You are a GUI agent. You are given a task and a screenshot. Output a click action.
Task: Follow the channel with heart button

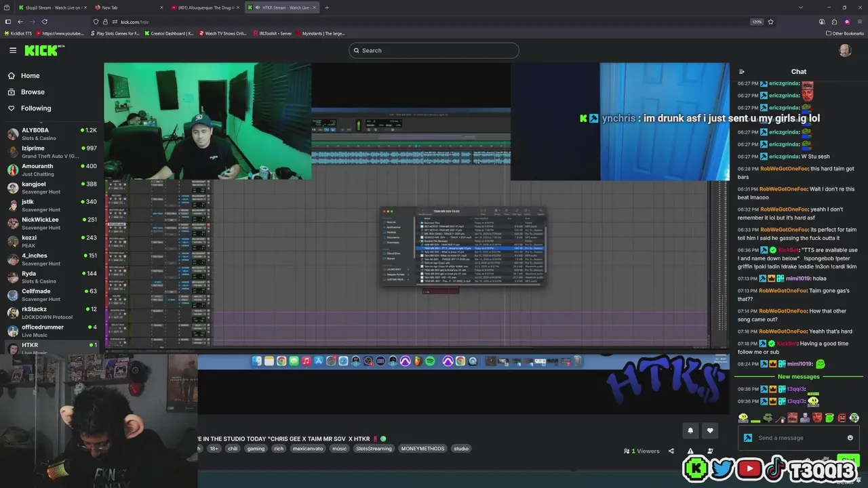(710, 430)
